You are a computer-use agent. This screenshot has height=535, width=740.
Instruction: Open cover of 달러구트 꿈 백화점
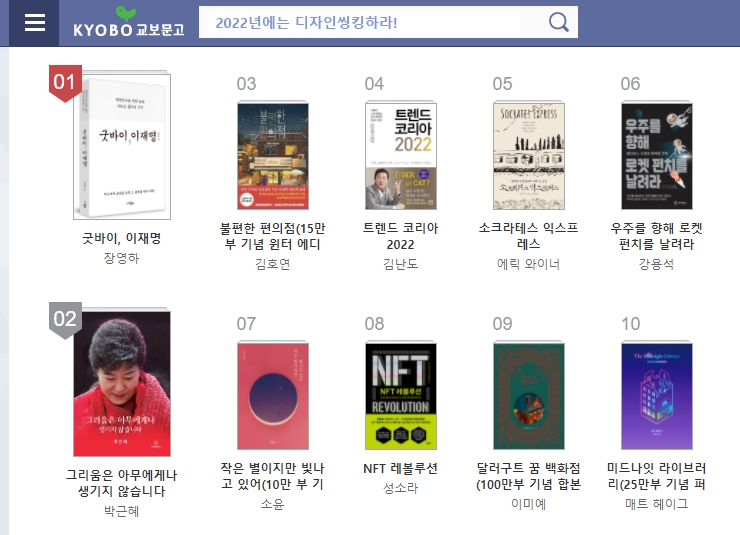click(x=529, y=395)
